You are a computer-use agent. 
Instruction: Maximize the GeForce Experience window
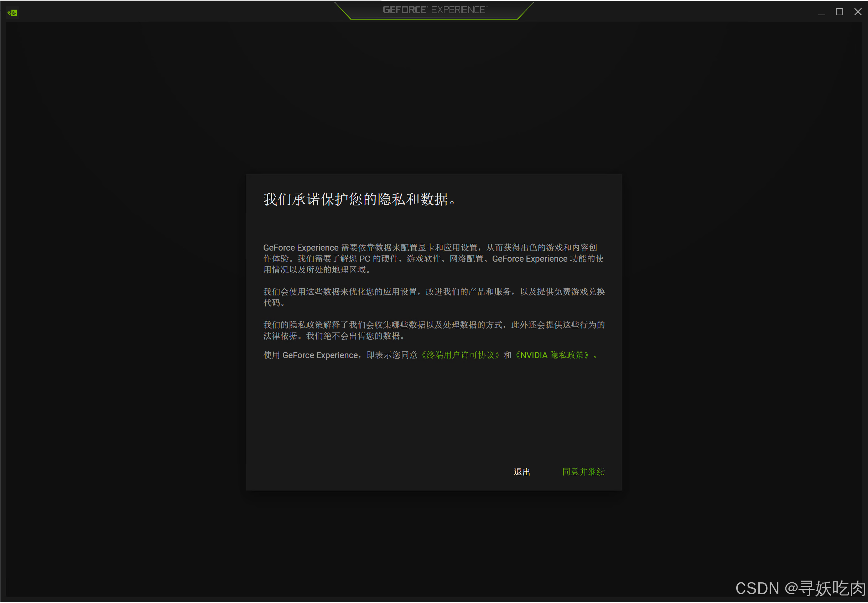839,12
